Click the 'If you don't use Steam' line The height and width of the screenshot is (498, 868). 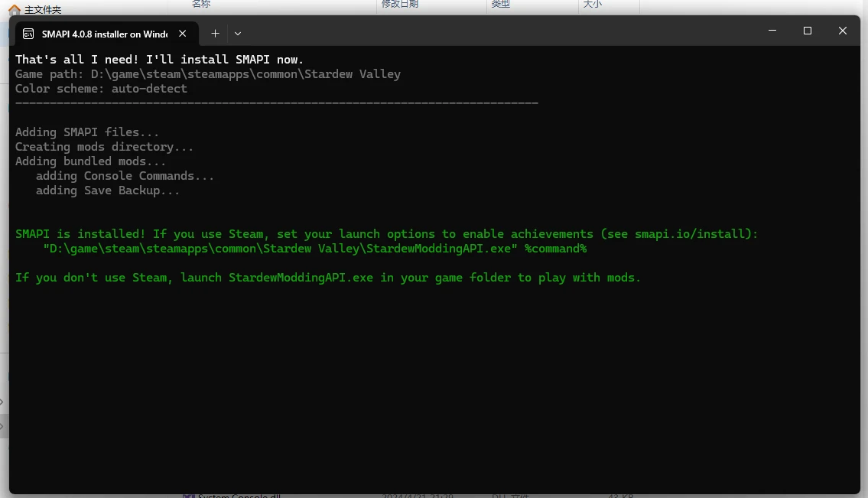(328, 278)
